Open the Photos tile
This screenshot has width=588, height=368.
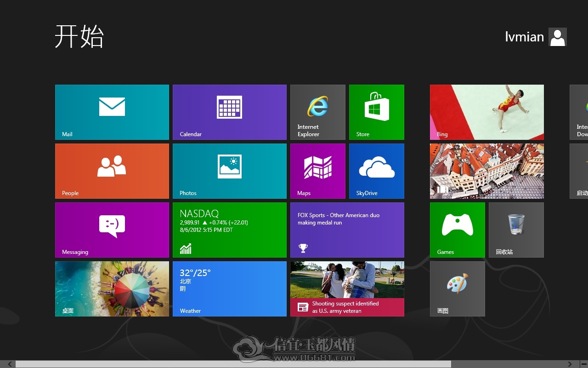click(x=230, y=171)
